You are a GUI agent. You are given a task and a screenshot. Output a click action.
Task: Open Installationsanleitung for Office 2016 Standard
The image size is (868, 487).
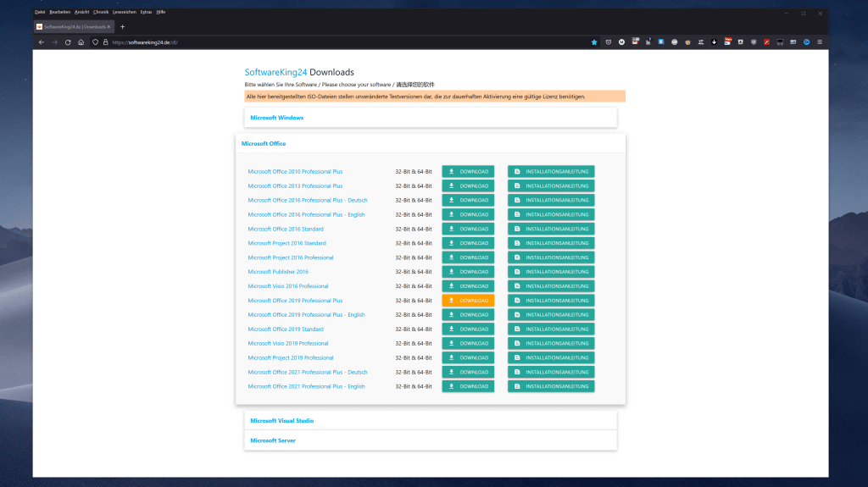pyautogui.click(x=551, y=230)
